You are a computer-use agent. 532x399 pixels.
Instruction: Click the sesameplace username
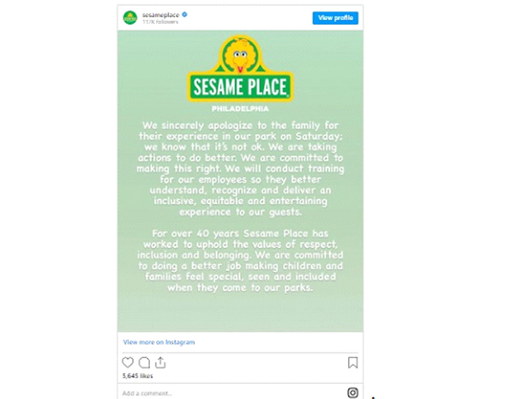(161, 15)
